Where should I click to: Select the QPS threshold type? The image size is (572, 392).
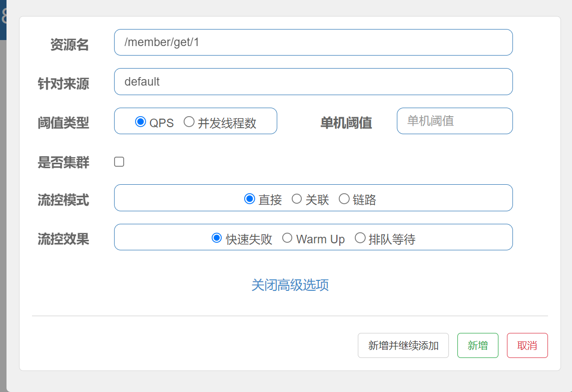click(x=141, y=122)
